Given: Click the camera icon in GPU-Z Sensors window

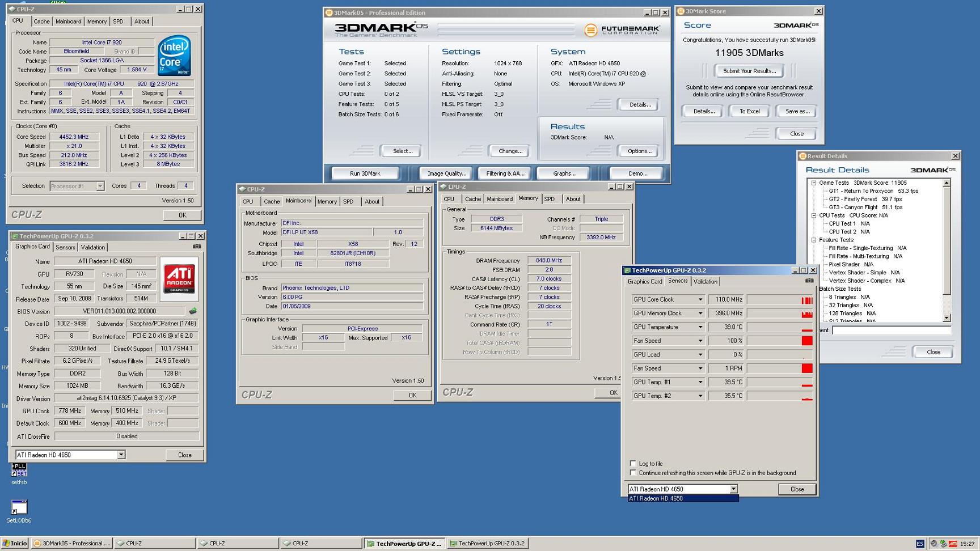Looking at the screenshot, I should (809, 281).
